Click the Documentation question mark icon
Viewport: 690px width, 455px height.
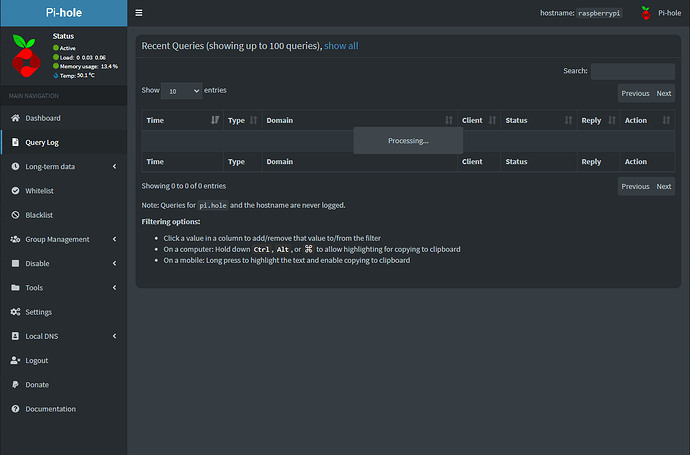(x=15, y=409)
